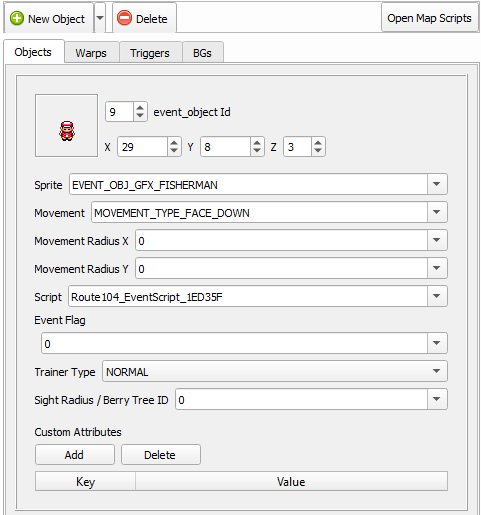
Task: Switch to the Warps tab
Action: [x=91, y=53]
